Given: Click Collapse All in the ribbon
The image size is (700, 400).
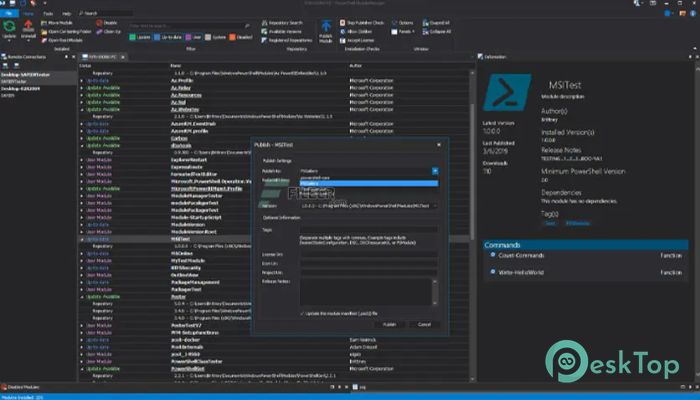Looking at the screenshot, I should pos(437,32).
